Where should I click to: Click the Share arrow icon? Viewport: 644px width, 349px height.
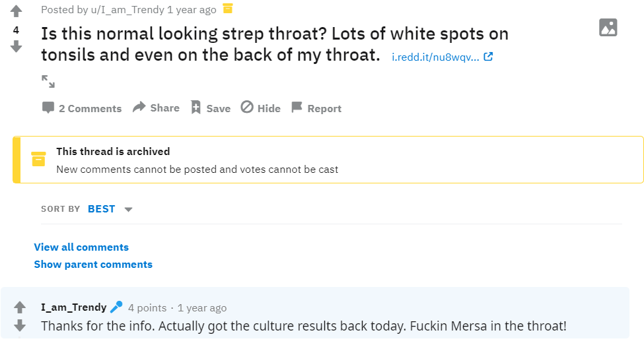point(139,107)
